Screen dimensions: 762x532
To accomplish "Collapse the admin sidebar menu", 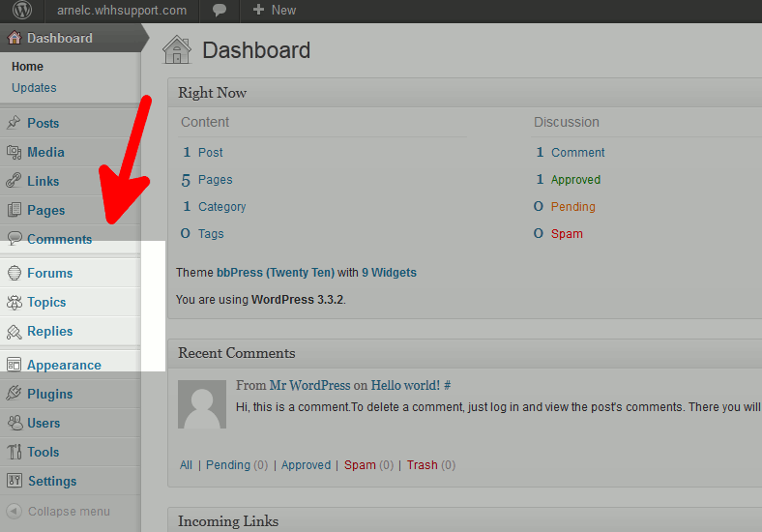I will pos(58,512).
